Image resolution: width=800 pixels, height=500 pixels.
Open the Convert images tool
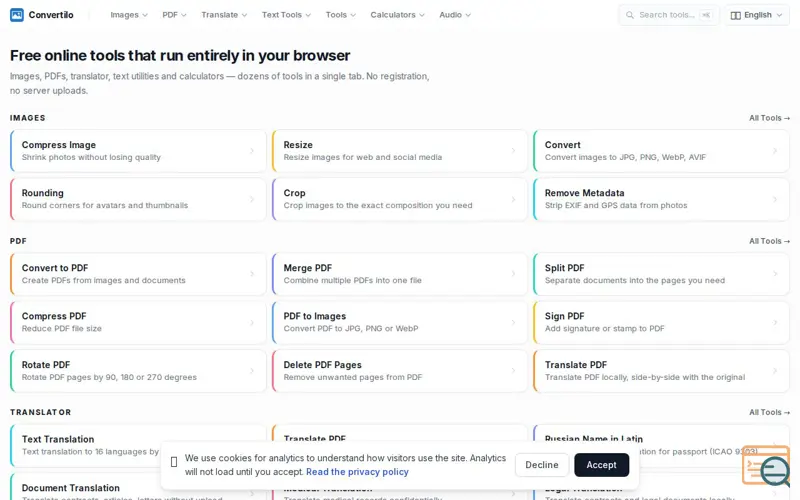661,151
